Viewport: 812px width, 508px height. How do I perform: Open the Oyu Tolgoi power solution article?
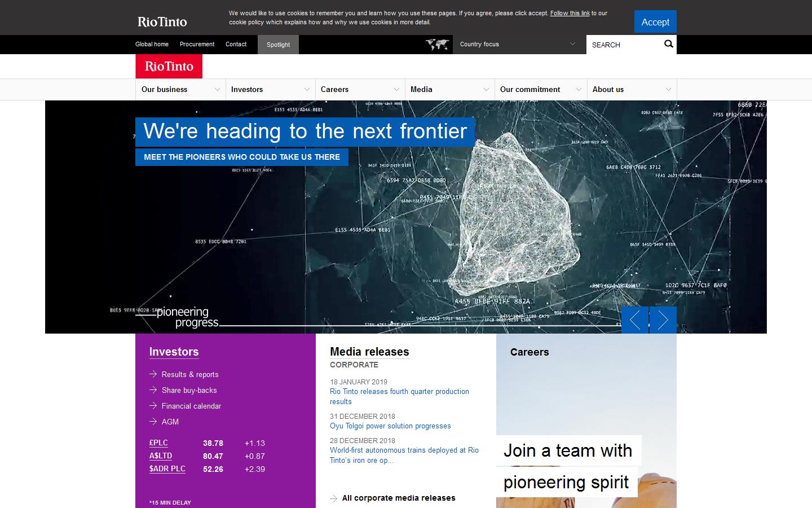(x=390, y=426)
